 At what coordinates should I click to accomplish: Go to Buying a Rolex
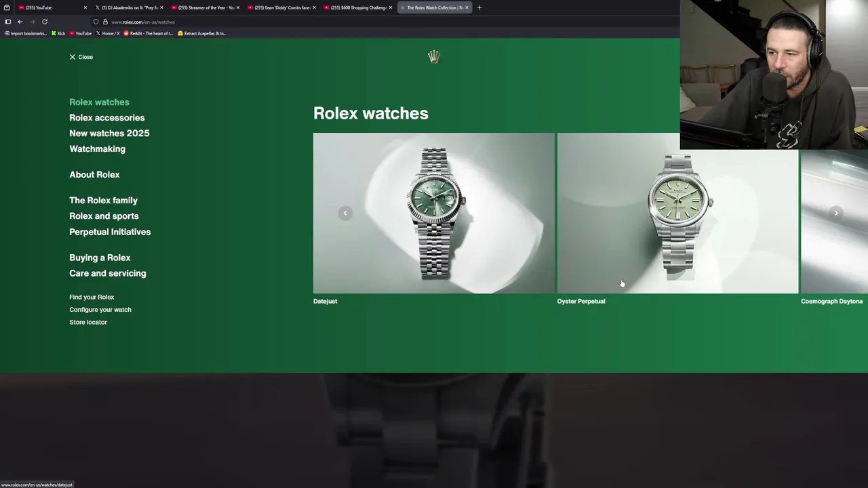[x=100, y=258]
